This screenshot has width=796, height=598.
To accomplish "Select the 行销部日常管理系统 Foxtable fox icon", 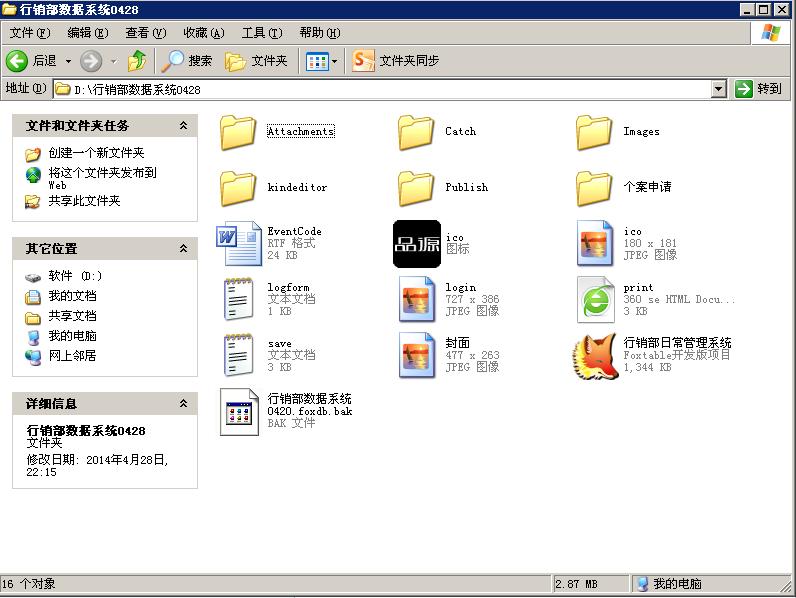I will click(x=596, y=356).
